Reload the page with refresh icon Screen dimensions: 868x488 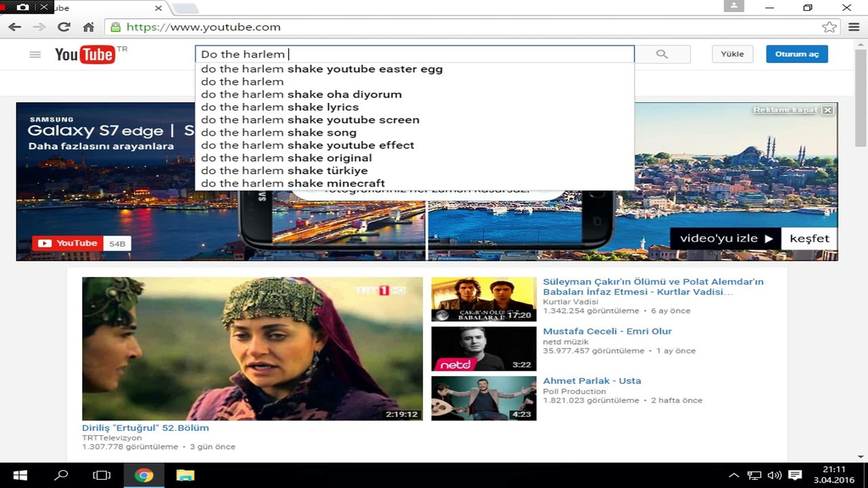64,27
